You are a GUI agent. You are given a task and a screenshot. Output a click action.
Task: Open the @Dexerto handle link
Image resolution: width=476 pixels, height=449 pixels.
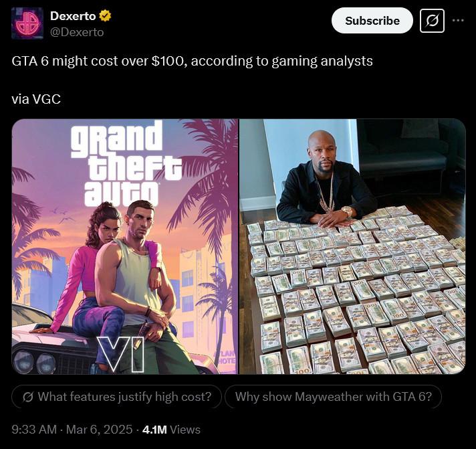[77, 32]
